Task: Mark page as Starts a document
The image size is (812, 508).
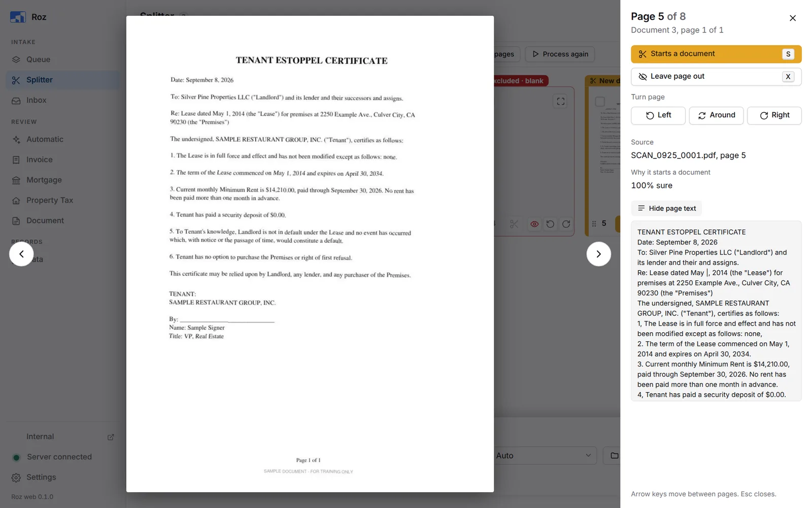Action: [x=716, y=54]
